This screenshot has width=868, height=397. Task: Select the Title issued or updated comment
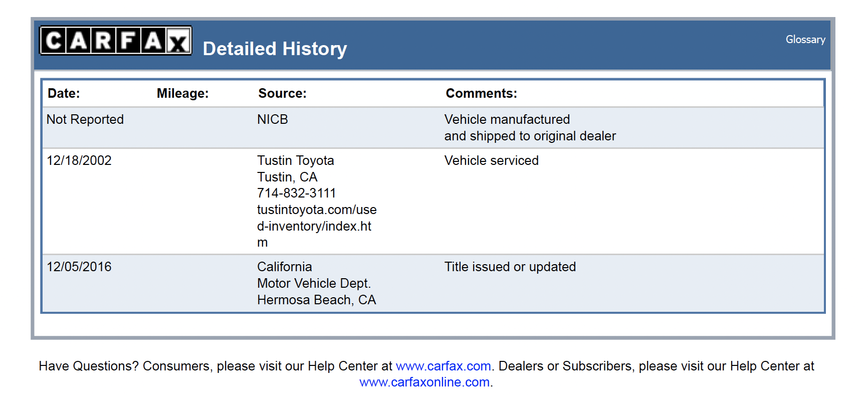pyautogui.click(x=510, y=267)
